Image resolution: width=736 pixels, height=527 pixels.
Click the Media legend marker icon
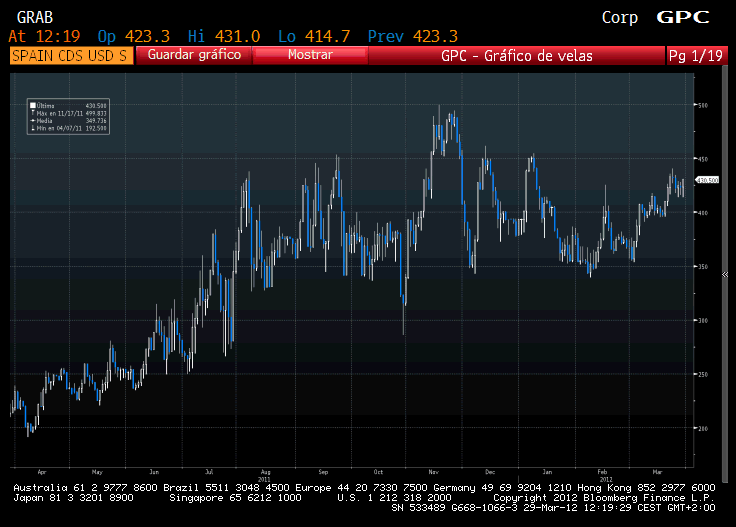tap(33, 121)
